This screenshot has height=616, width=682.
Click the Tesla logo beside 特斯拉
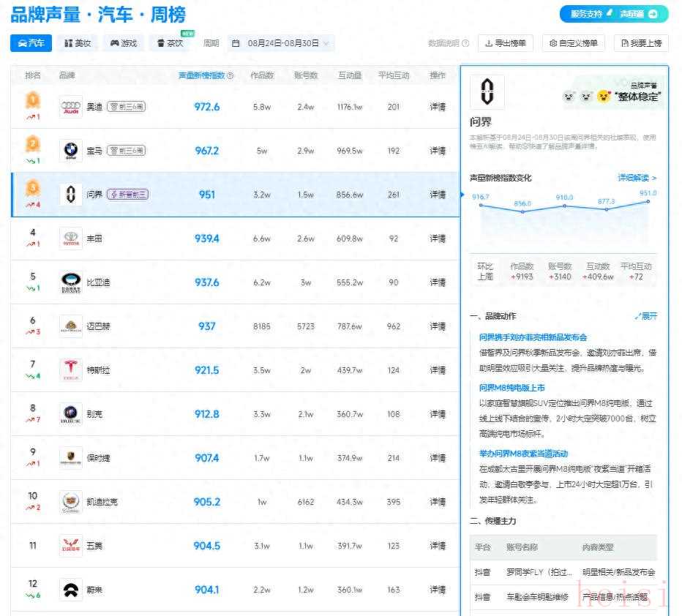point(71,370)
